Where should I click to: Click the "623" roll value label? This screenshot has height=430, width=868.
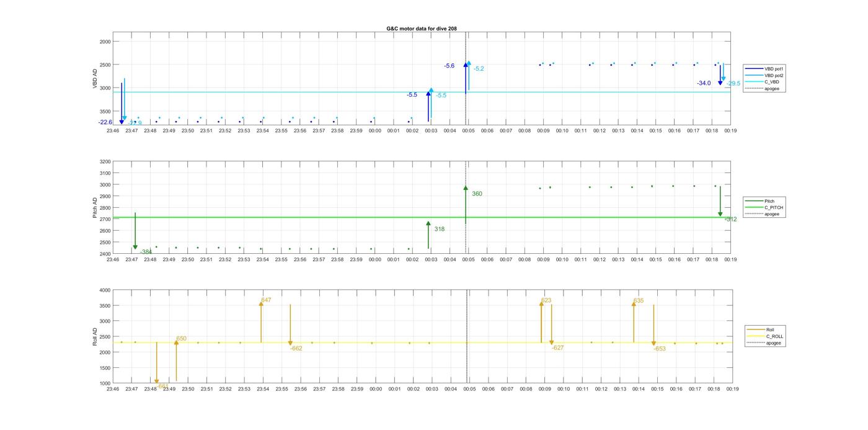pyautogui.click(x=546, y=300)
